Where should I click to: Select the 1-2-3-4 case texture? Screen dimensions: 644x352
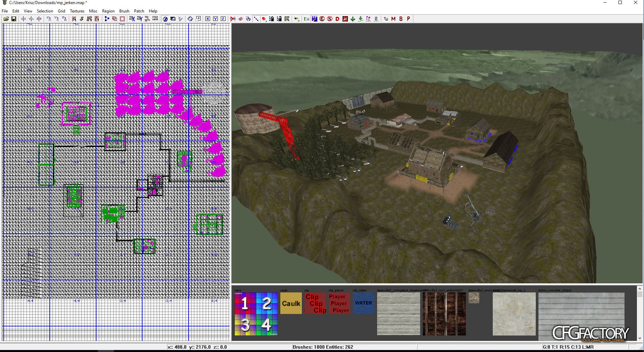[x=256, y=314]
